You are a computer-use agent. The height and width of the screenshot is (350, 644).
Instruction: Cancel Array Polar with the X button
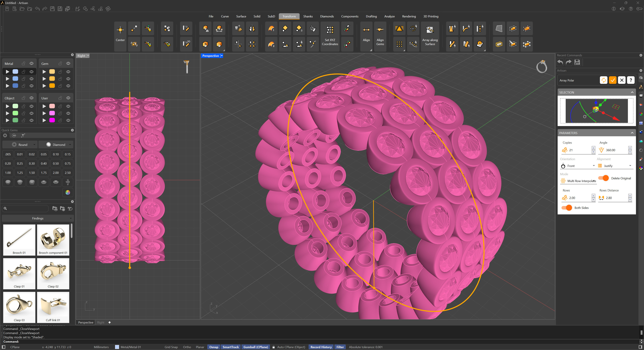[x=622, y=80]
